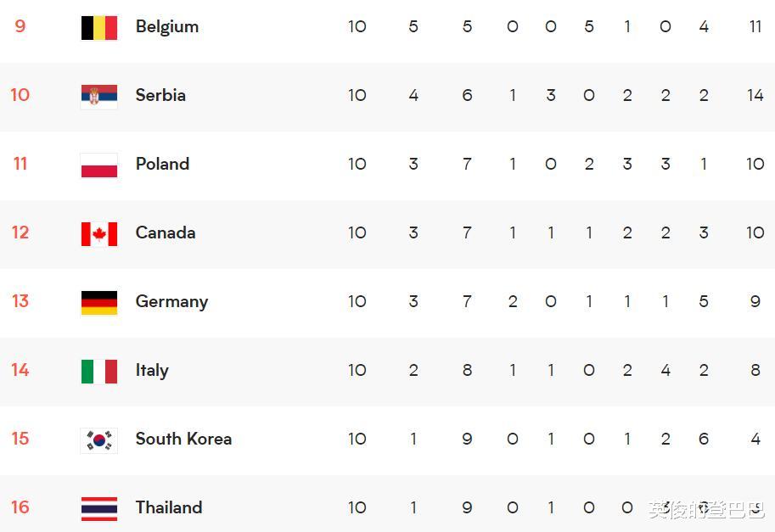Click the Belgium flag icon
Image resolution: width=775 pixels, height=532 pixels.
coord(98,27)
